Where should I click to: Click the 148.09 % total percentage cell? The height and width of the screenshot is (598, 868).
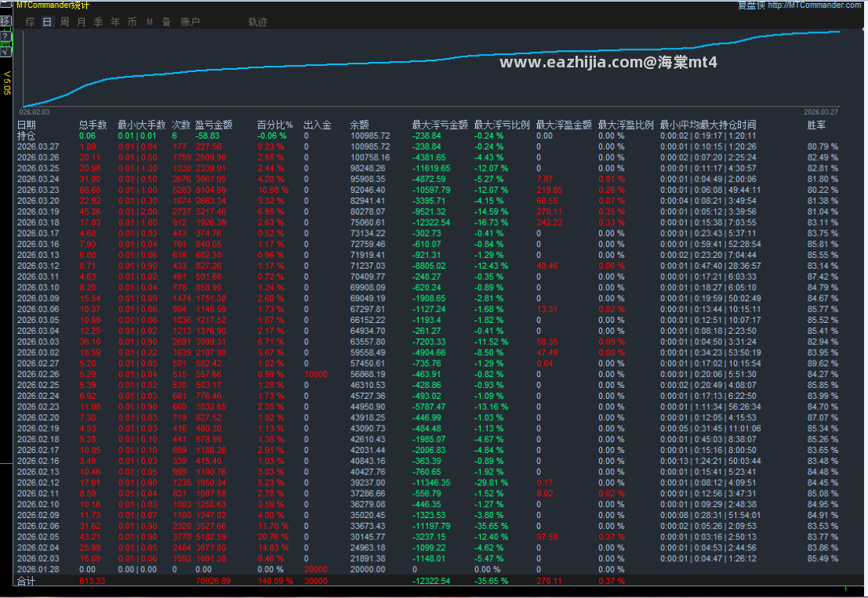click(274, 581)
